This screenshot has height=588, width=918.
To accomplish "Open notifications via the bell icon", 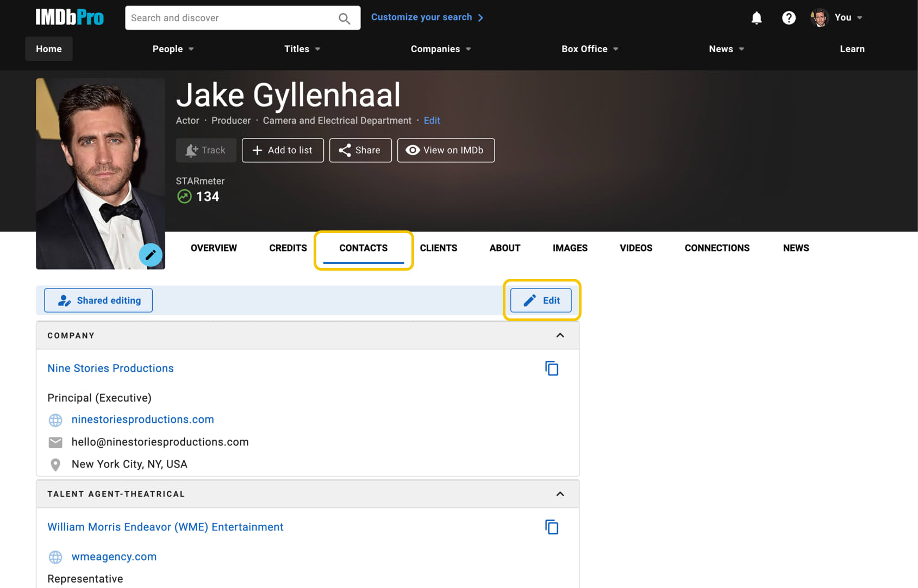I will [756, 17].
